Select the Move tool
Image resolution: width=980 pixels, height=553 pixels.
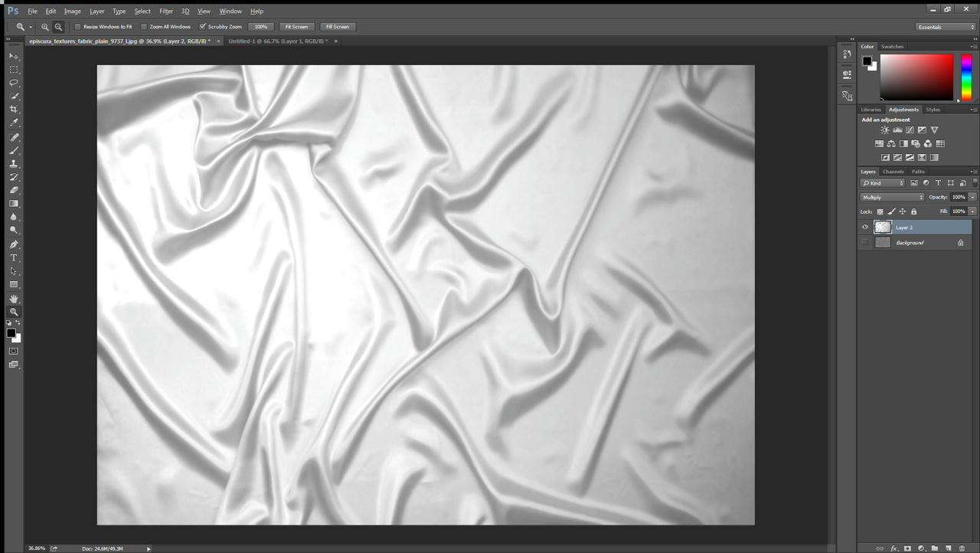click(x=14, y=56)
